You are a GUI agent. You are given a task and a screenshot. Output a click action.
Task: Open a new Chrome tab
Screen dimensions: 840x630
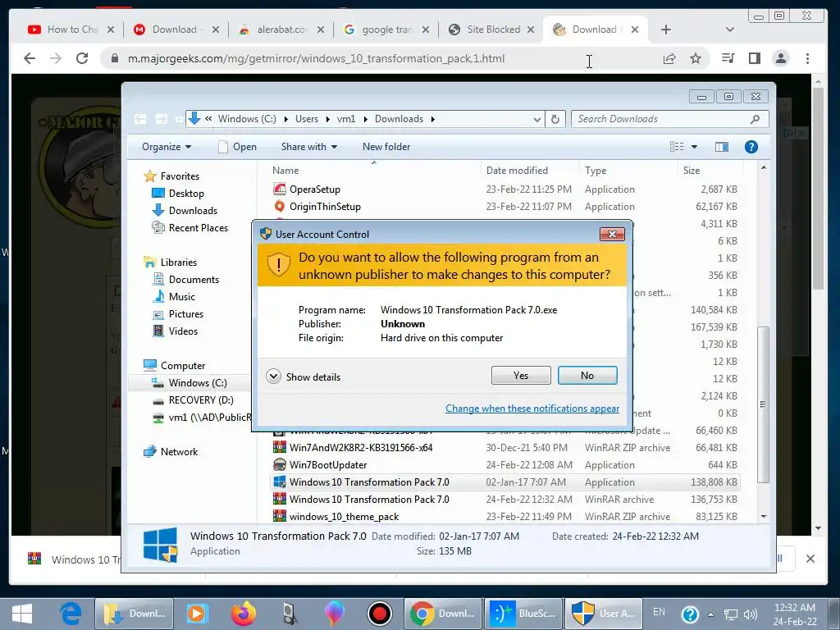(666, 30)
